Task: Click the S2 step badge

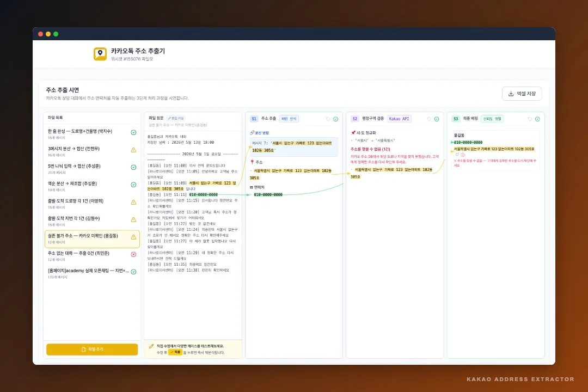Action: [x=355, y=119]
